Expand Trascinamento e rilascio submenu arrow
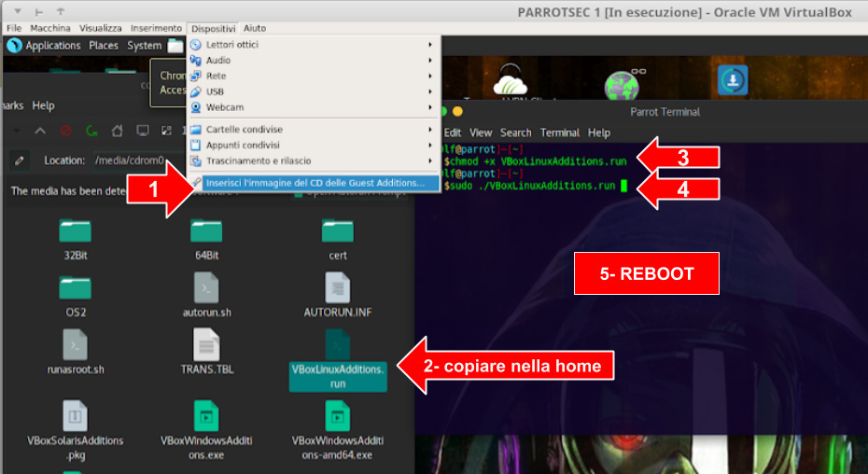This screenshot has width=868, height=474. pyautogui.click(x=430, y=161)
